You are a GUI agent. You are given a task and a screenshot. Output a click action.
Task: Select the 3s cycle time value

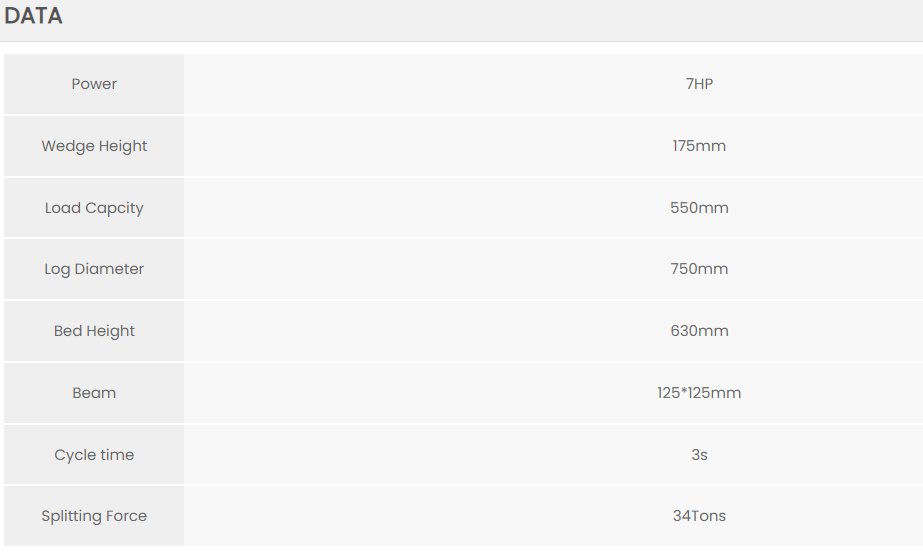tap(699, 455)
